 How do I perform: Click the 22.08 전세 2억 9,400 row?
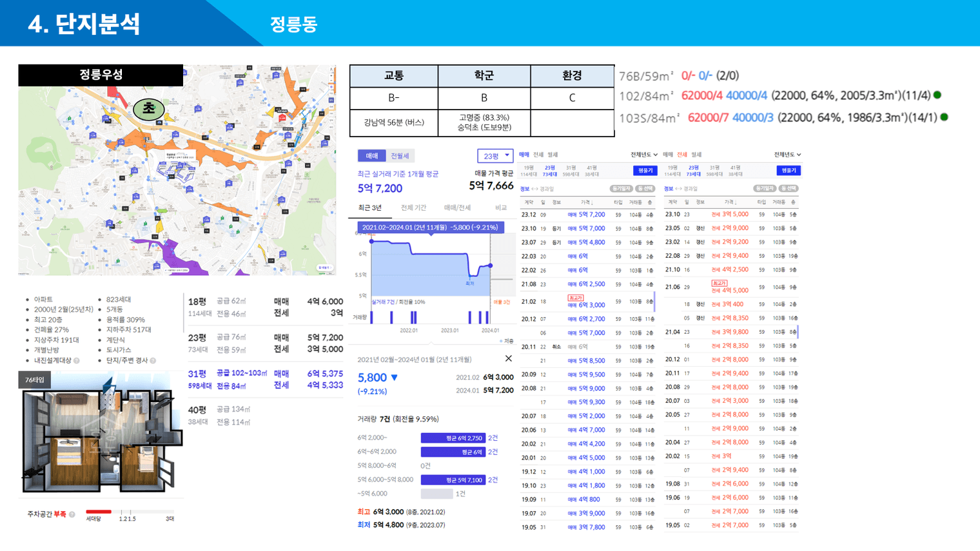coord(731,256)
